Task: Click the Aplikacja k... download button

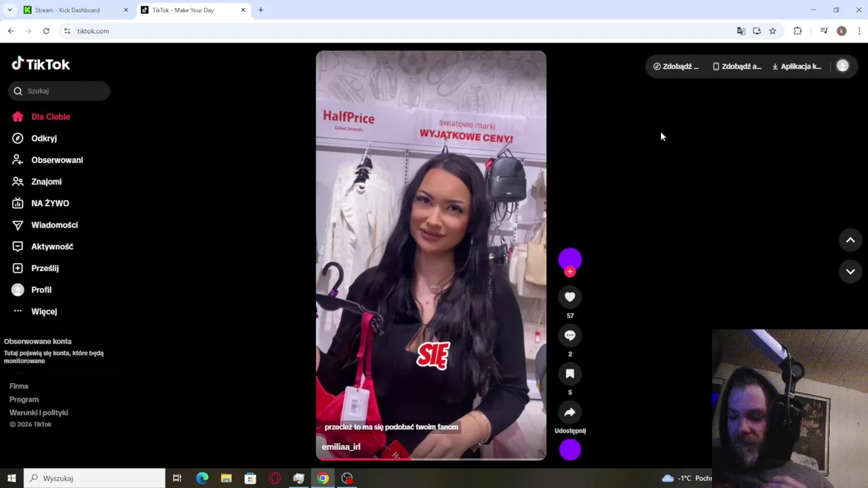Action: tap(797, 66)
